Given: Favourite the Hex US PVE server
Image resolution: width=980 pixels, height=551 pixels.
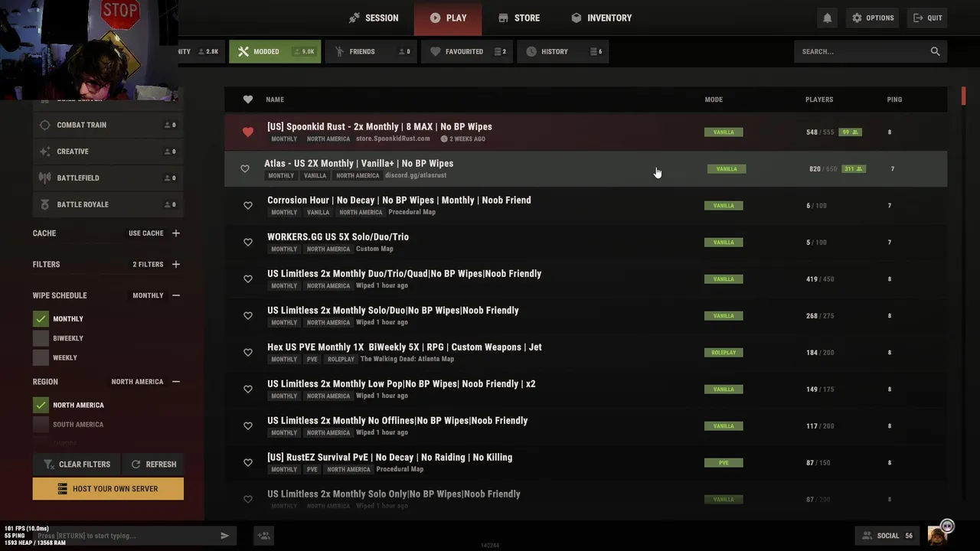Looking at the screenshot, I should (247, 352).
